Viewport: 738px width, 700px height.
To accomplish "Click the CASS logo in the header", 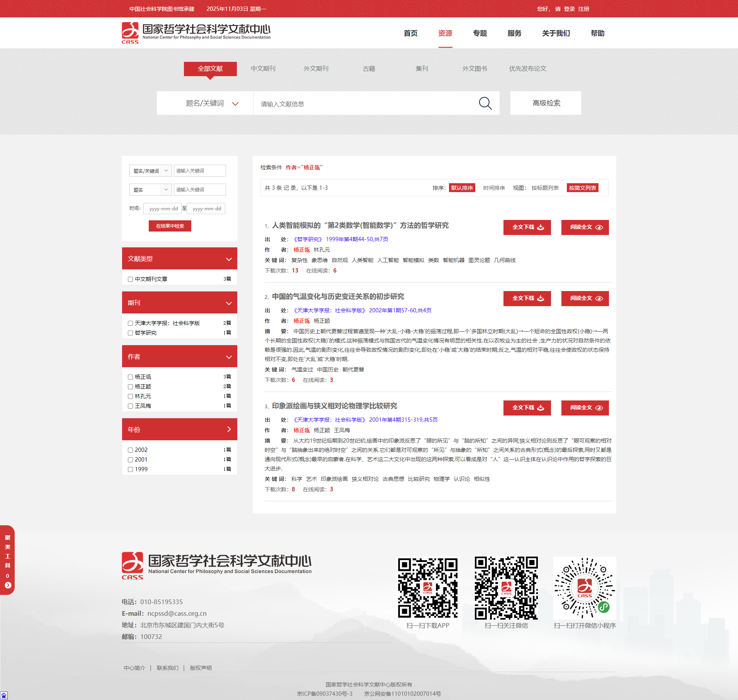I will [130, 33].
